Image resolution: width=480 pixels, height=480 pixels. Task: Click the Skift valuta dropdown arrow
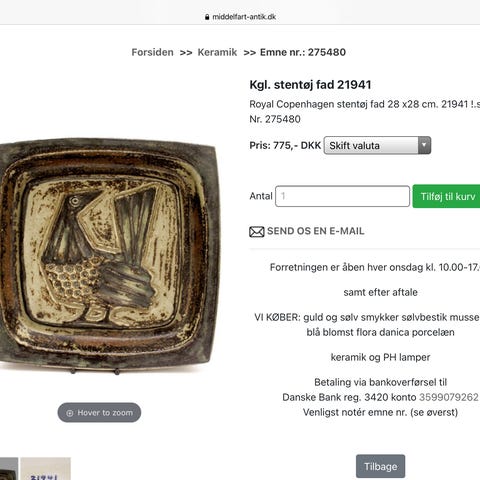coord(424,145)
